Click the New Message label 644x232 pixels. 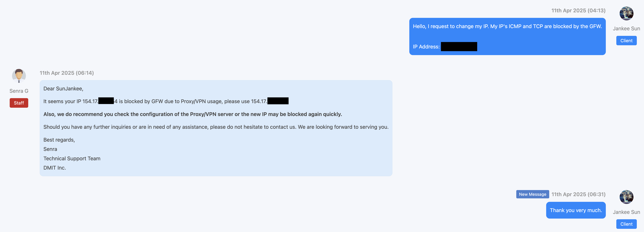(x=532, y=194)
